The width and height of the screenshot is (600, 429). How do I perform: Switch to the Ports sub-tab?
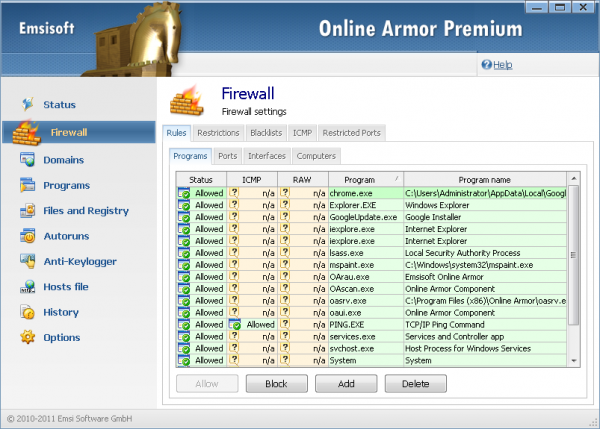click(x=228, y=156)
